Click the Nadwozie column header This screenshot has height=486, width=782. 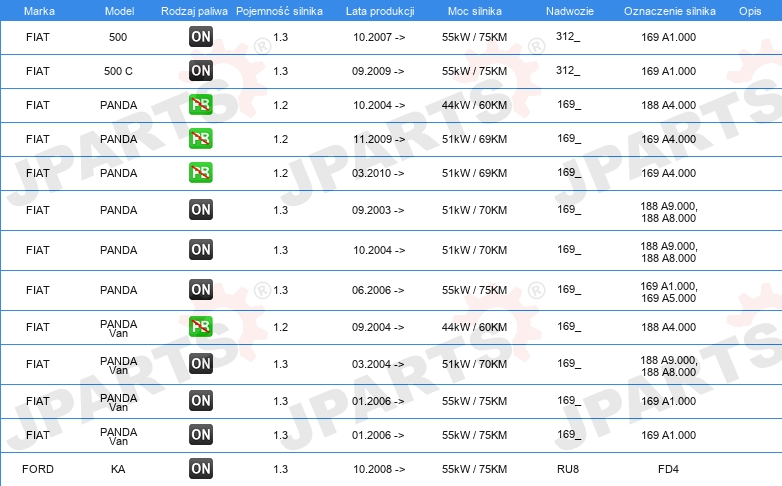570,11
